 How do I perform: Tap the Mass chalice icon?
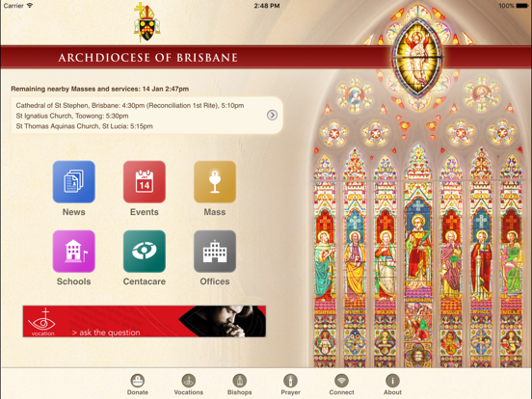pos(215,182)
